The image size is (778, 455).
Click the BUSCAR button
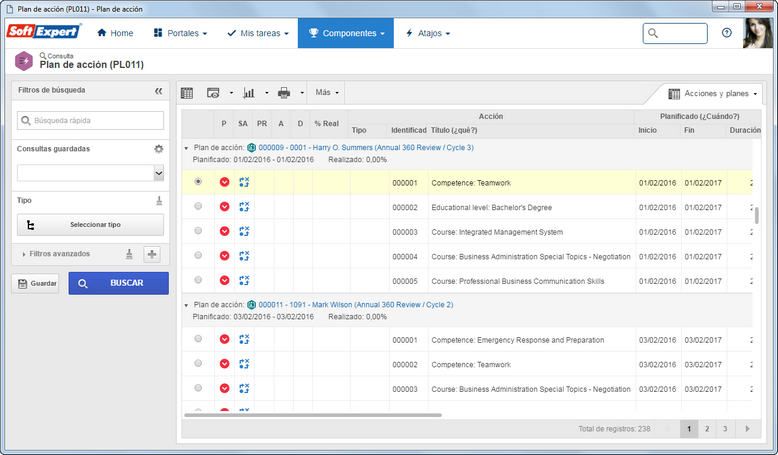pos(119,283)
